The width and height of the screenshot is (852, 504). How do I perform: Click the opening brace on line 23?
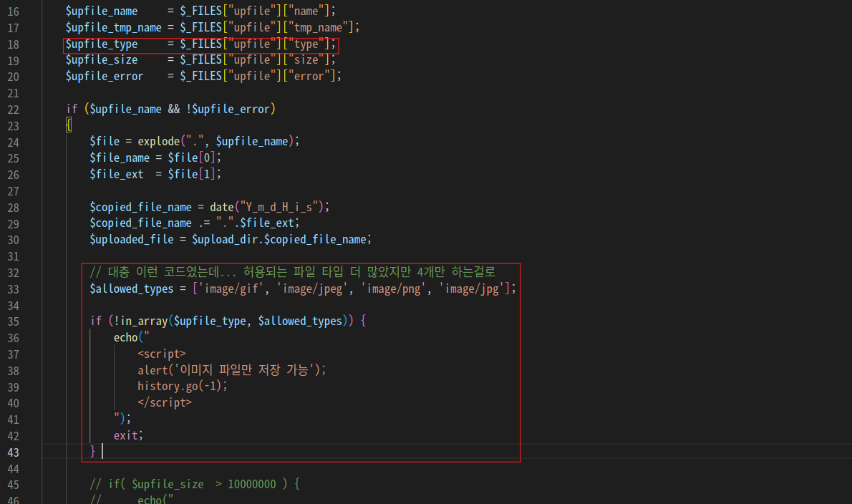click(x=69, y=125)
